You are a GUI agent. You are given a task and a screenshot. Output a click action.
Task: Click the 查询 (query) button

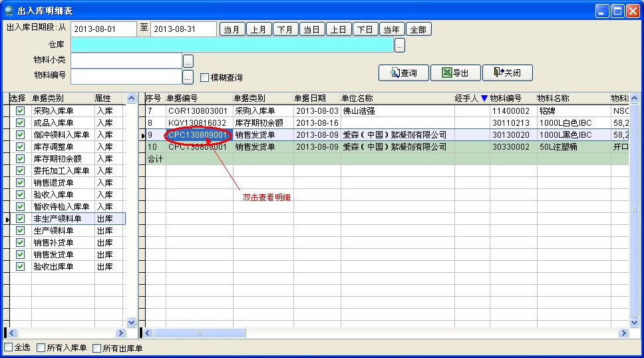(x=403, y=73)
